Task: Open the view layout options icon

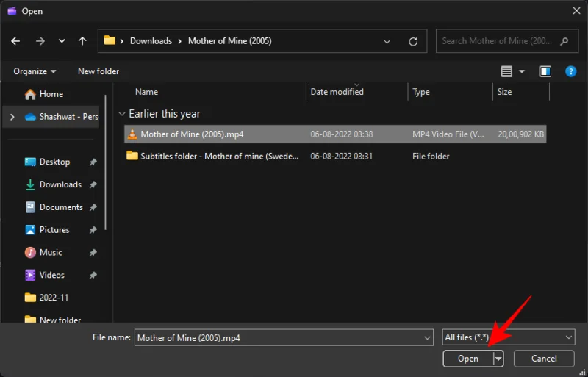Action: point(506,71)
